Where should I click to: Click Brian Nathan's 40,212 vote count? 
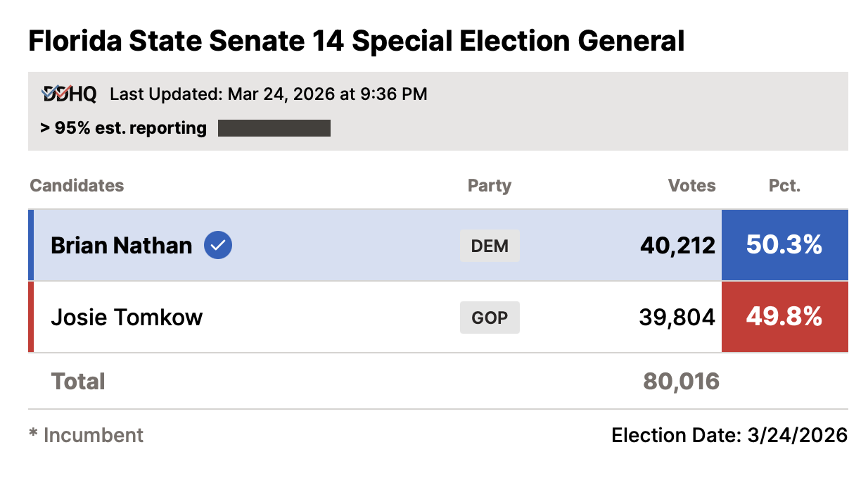click(x=677, y=245)
